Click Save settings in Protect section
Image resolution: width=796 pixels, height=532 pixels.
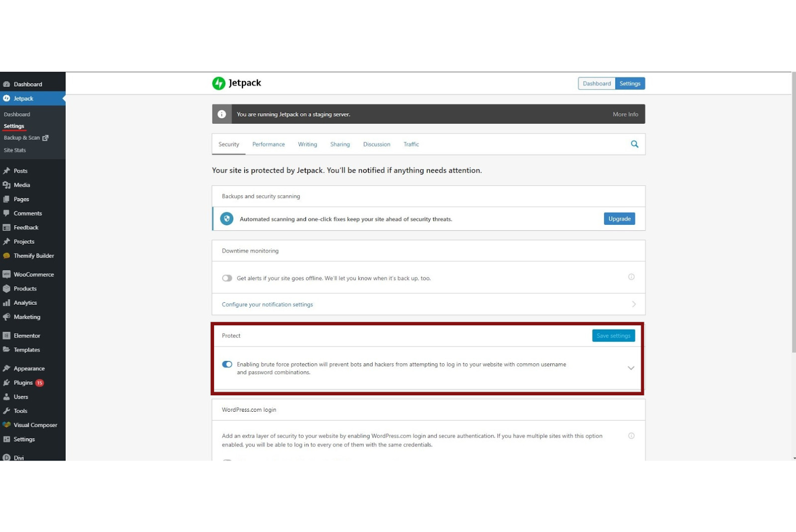(613, 336)
